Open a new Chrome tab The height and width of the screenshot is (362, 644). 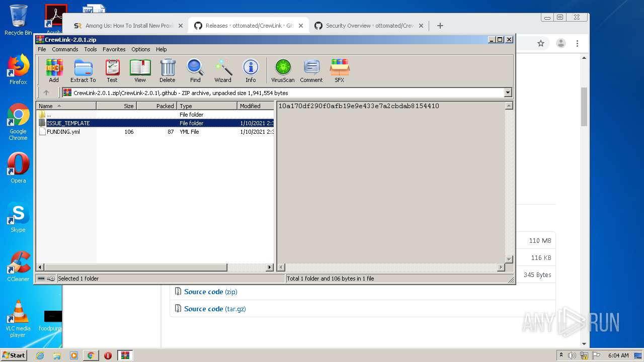point(440,26)
